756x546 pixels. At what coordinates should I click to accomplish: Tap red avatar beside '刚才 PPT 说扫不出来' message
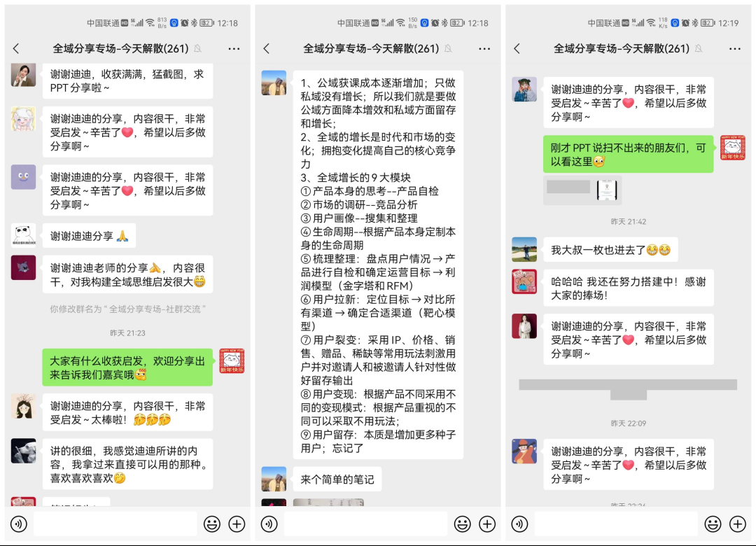click(733, 148)
